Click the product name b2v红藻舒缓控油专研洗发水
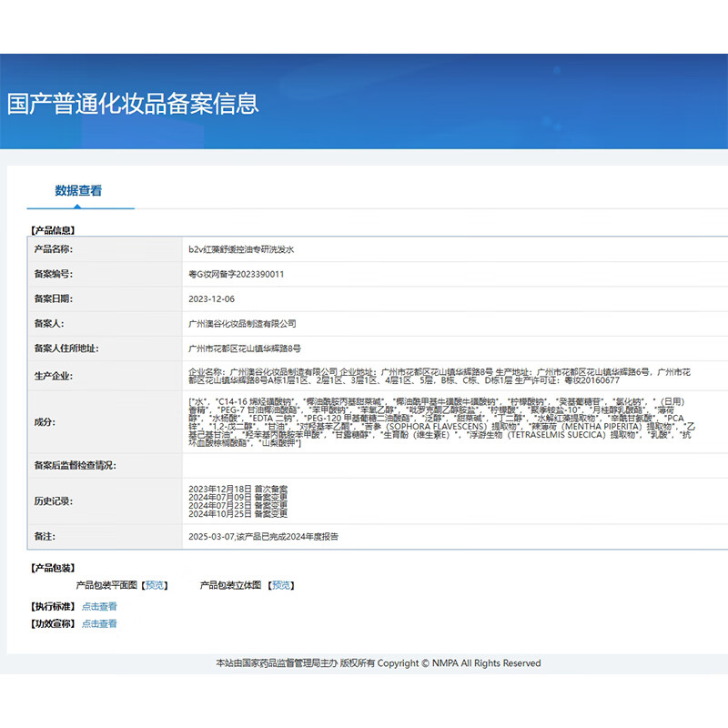 (240, 248)
